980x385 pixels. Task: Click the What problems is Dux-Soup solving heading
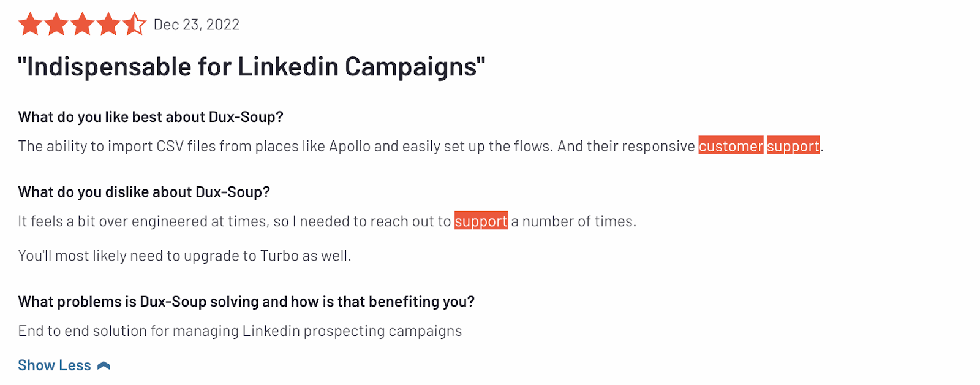(246, 302)
